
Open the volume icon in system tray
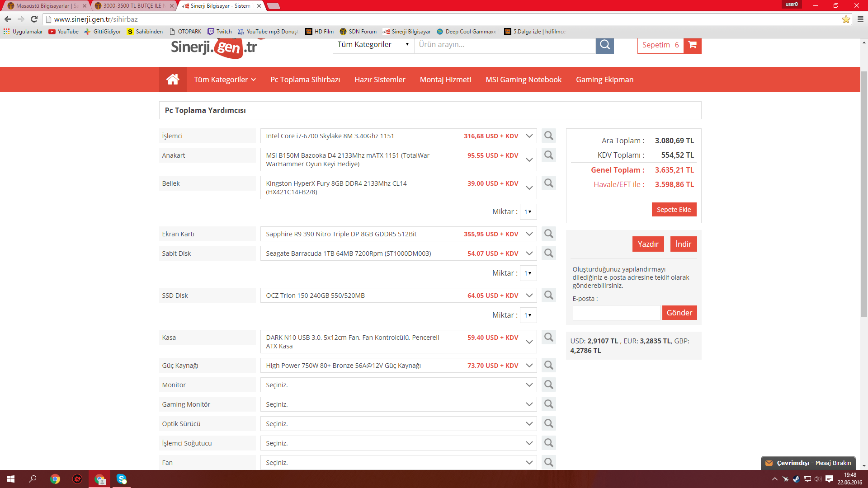pyautogui.click(x=817, y=479)
